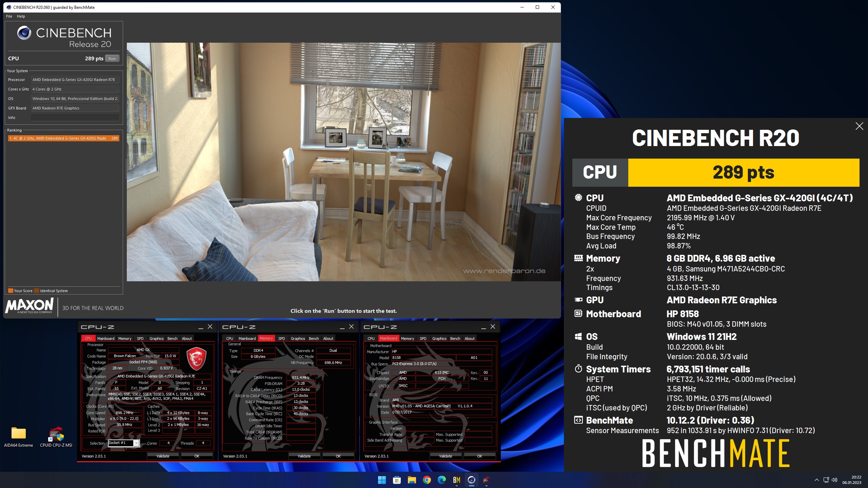
Task: Open the clock showing 20:22 06.01.2023
Action: pos(852,480)
